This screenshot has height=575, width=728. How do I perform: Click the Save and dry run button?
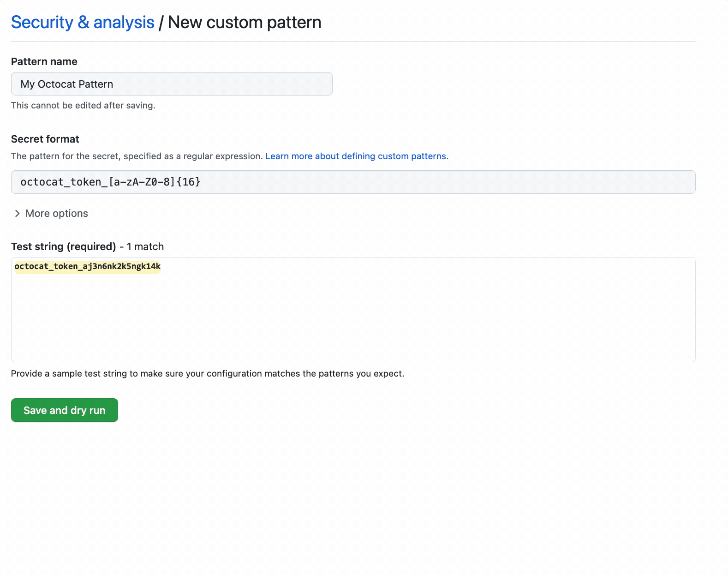(x=65, y=410)
